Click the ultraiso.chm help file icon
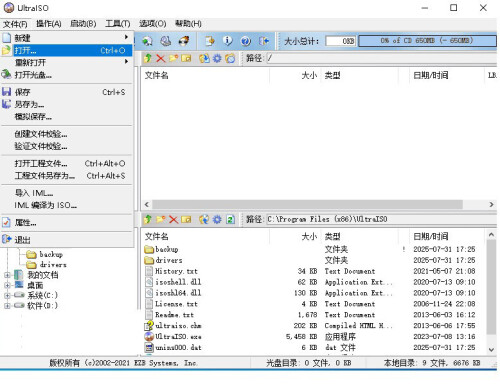Viewport: 500px width, 384px height. coord(149,325)
